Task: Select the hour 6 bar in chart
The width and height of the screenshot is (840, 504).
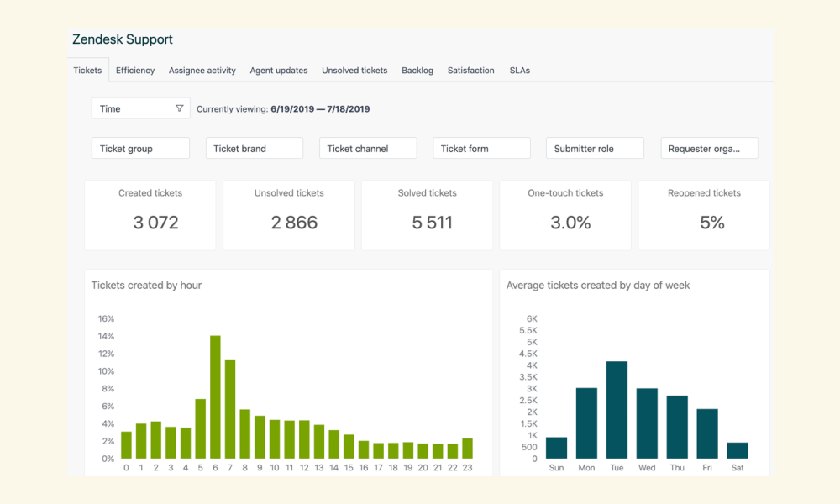Action: (x=215, y=396)
